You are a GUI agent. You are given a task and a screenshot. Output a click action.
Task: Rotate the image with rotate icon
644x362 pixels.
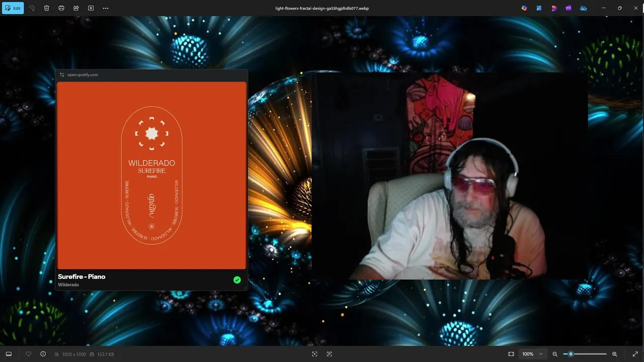(32, 8)
